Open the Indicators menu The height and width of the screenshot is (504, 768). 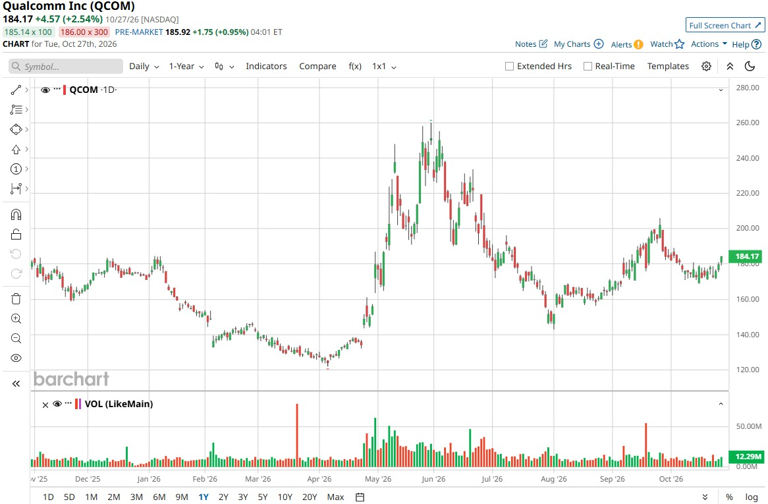tap(266, 66)
